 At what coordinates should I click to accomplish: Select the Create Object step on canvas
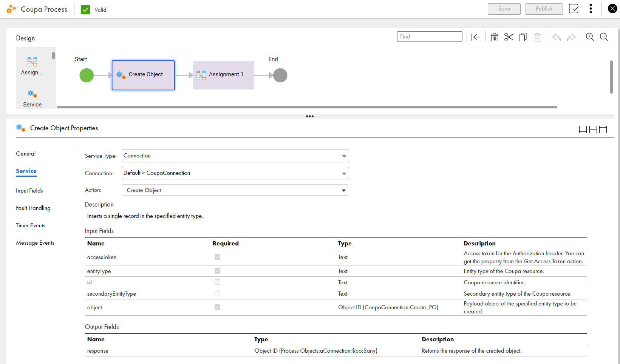143,75
